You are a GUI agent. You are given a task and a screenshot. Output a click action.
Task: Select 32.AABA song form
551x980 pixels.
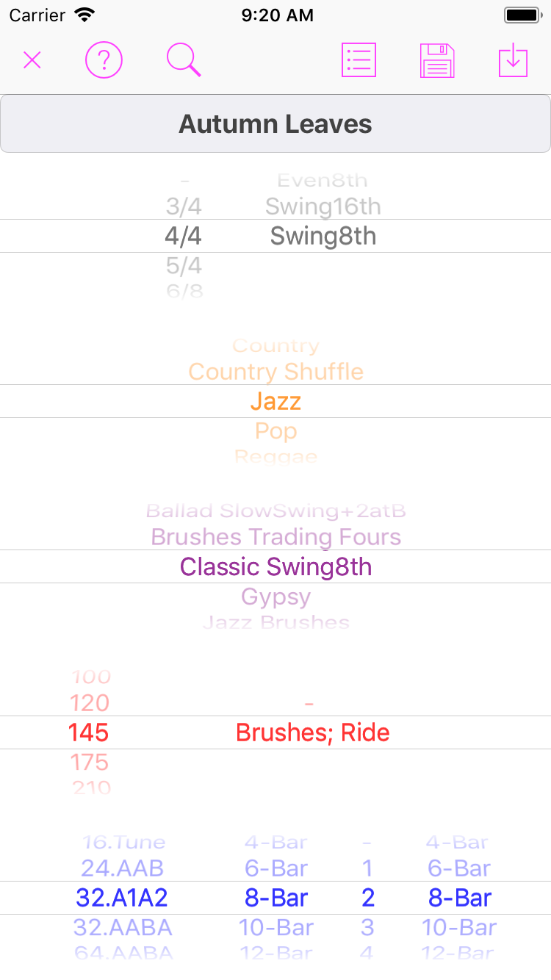tap(123, 927)
